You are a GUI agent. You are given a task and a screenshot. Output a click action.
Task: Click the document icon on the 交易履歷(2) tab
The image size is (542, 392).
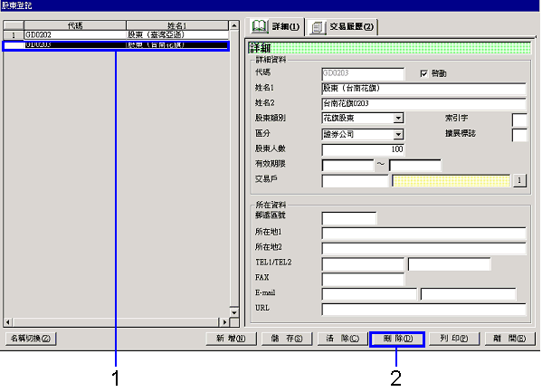(317, 28)
